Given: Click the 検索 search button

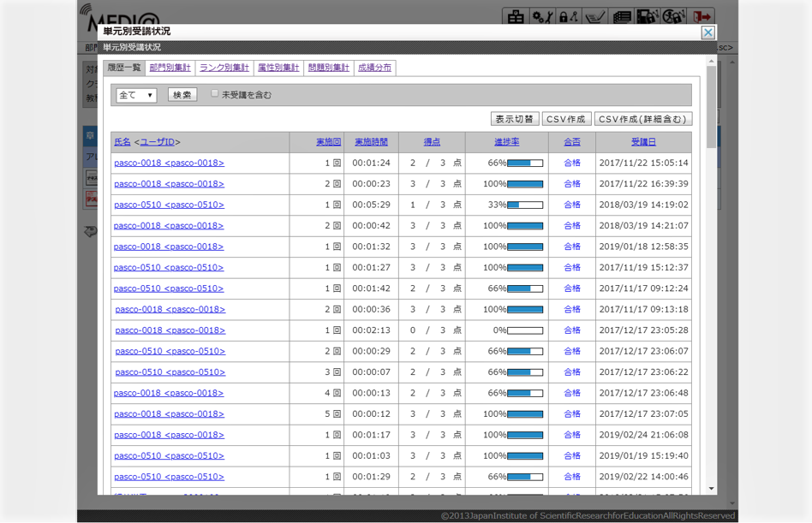Looking at the screenshot, I should coord(182,95).
